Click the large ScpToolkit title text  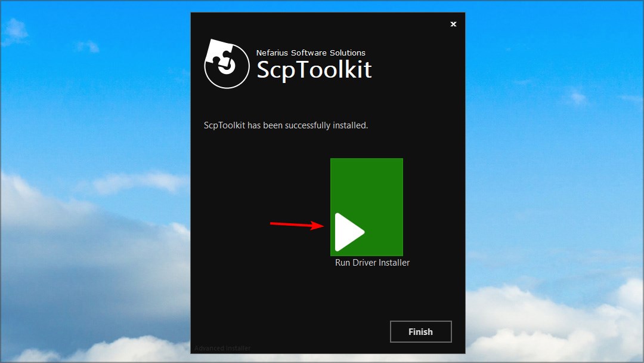(x=314, y=70)
